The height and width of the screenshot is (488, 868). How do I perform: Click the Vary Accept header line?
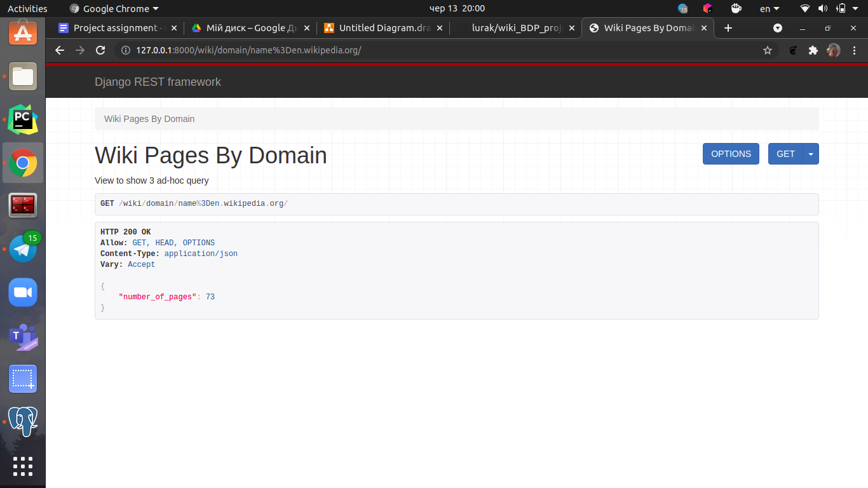click(128, 264)
